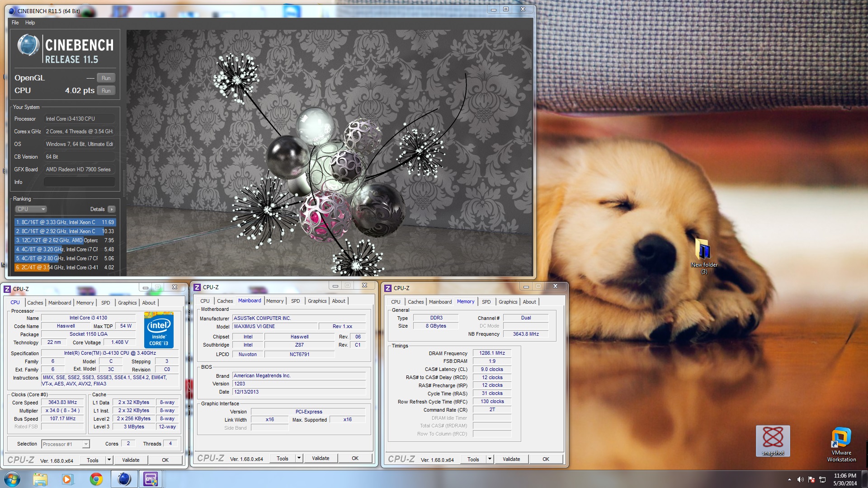Select the snapshot desktop icon
The image size is (868, 488).
point(773,441)
